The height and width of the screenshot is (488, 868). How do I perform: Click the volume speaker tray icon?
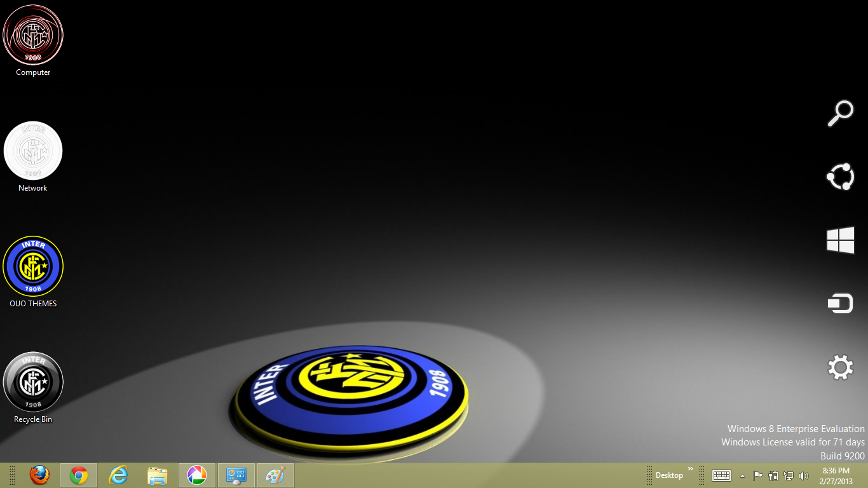coord(804,475)
